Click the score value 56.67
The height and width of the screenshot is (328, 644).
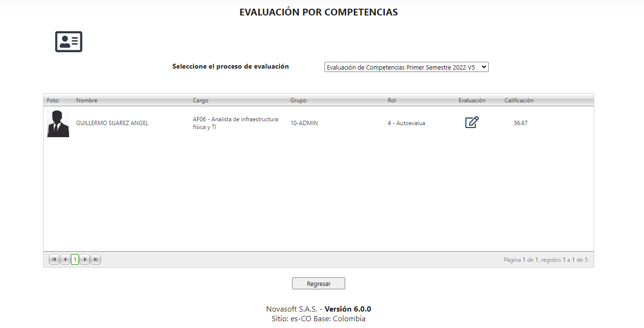click(x=520, y=123)
